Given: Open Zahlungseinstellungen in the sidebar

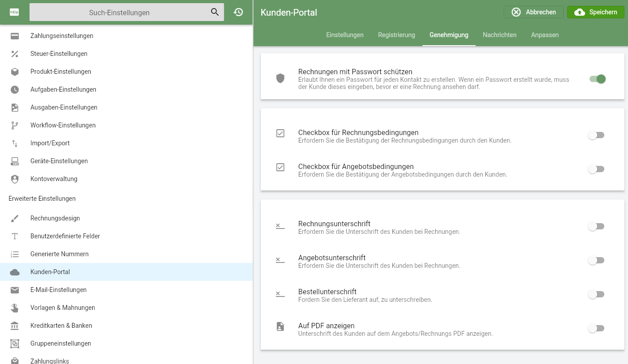Looking at the screenshot, I should (126, 36).
